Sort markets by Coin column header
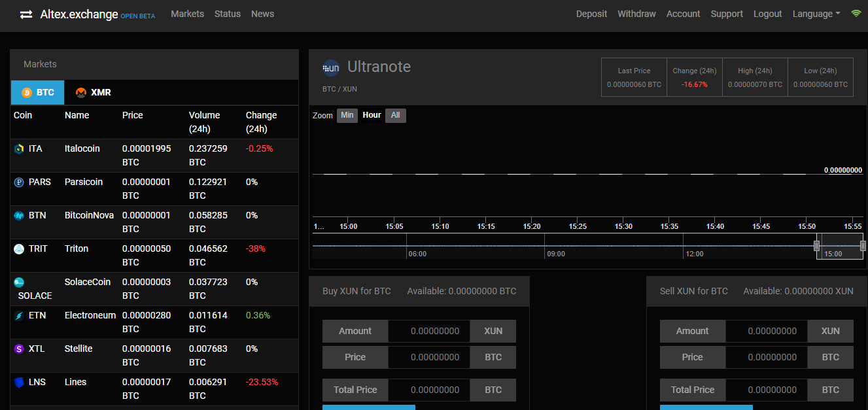 point(23,115)
